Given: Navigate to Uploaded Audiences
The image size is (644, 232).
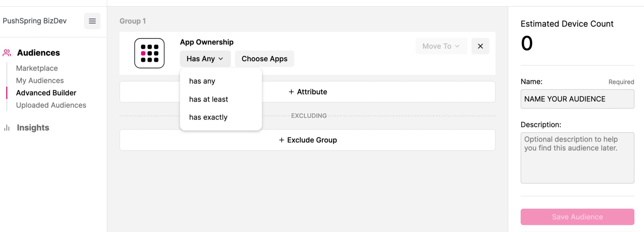Looking at the screenshot, I should (x=51, y=105).
